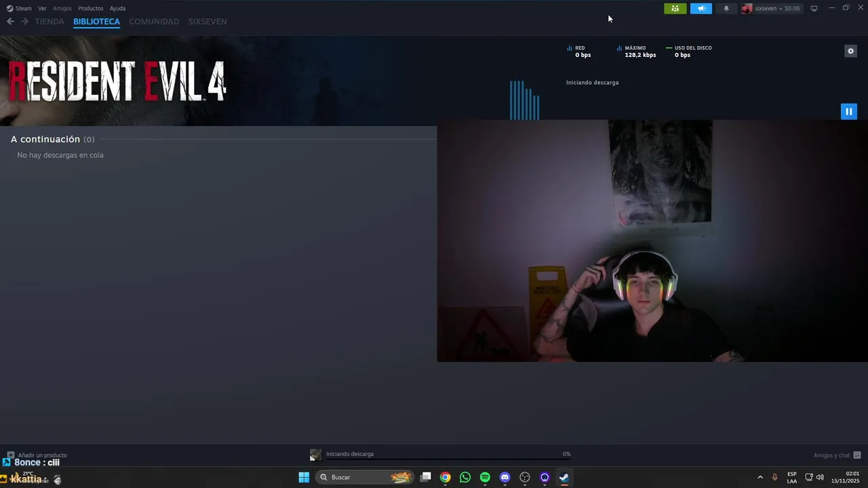This screenshot has width=868, height=488.
Task: Open WhatsApp from the taskbar
Action: 465,477
